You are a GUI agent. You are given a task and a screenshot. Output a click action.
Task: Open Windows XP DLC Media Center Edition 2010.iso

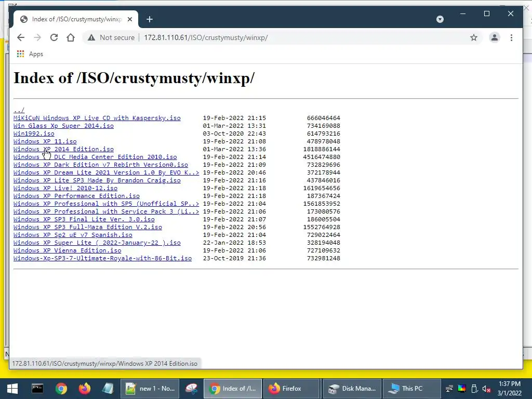[x=95, y=157]
